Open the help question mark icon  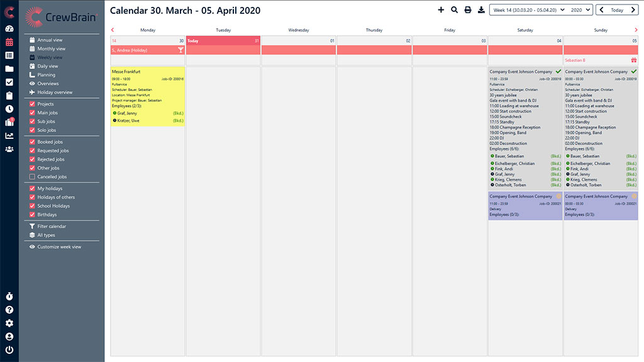tap(9, 310)
